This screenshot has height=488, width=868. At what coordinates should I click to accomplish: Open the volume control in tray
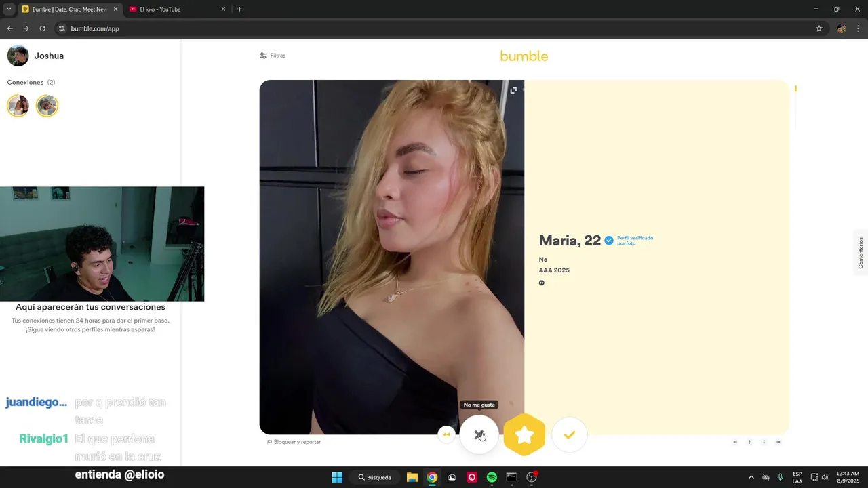(x=825, y=477)
